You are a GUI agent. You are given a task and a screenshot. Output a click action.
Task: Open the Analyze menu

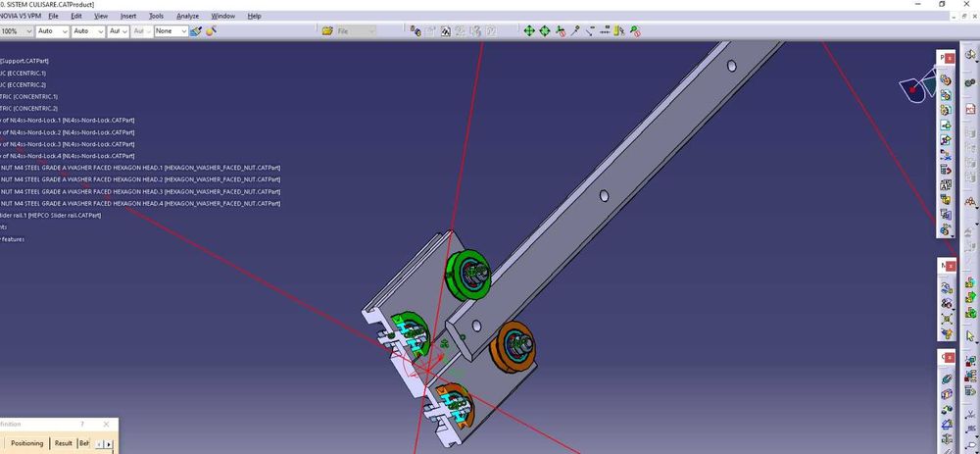pos(187,16)
